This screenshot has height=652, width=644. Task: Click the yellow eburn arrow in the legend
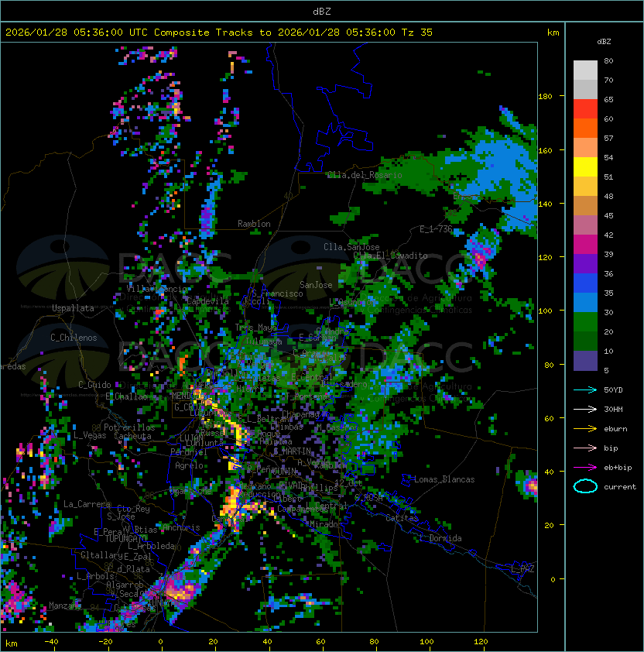585,429
